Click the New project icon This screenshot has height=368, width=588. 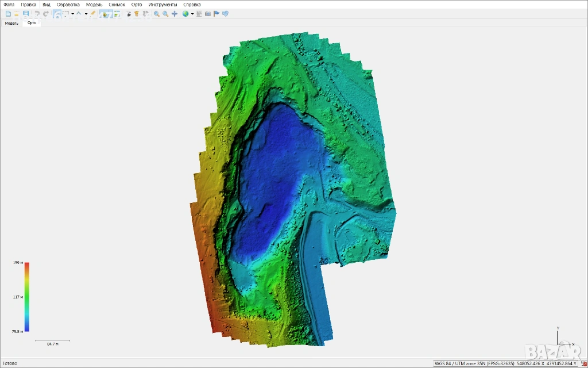(8, 14)
